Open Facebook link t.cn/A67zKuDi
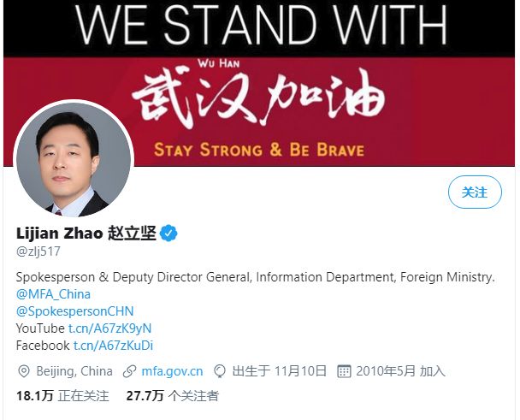520x420 pixels. pyautogui.click(x=113, y=346)
